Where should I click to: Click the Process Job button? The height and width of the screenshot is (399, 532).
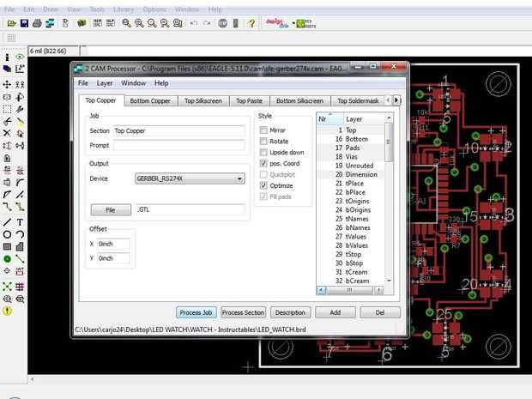click(x=195, y=312)
